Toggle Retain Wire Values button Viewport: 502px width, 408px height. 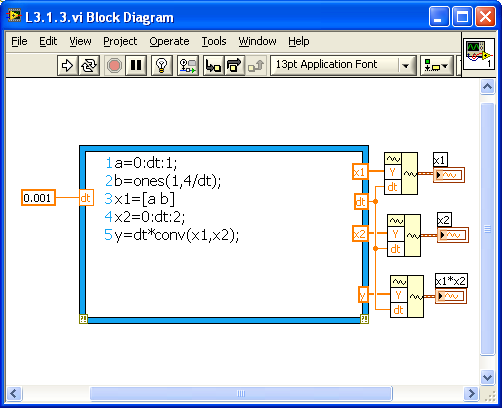coord(188,65)
